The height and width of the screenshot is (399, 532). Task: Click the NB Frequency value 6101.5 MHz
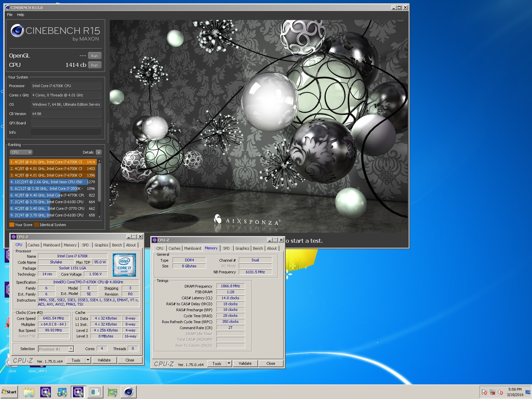click(x=255, y=272)
